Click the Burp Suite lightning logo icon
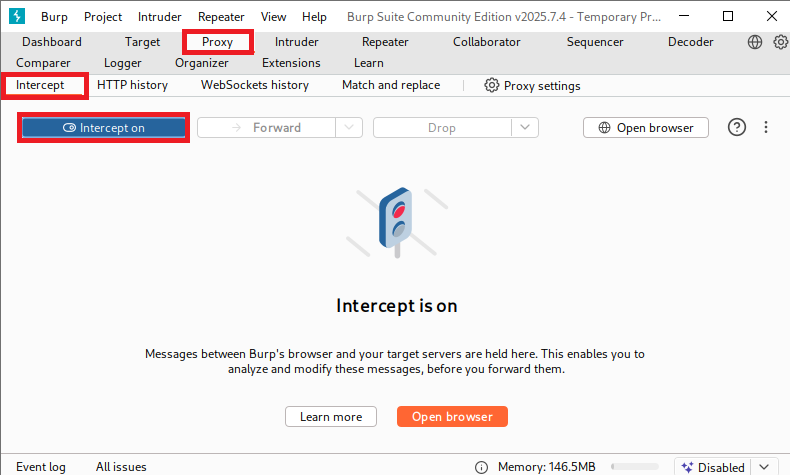 click(x=16, y=17)
